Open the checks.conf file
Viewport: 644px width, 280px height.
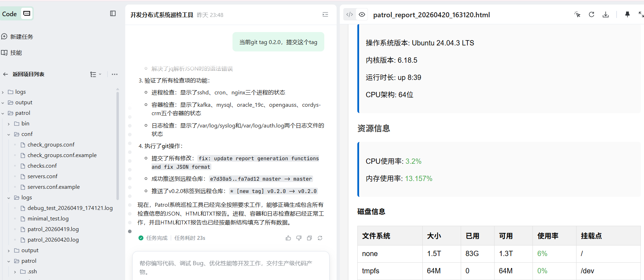click(x=42, y=166)
